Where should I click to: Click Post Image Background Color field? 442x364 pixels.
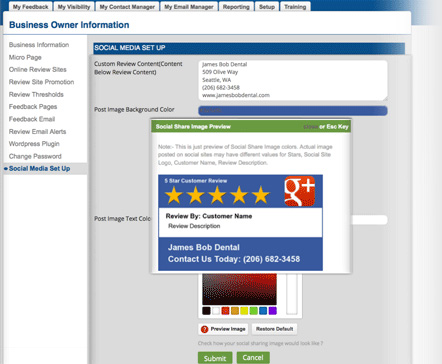(293, 111)
